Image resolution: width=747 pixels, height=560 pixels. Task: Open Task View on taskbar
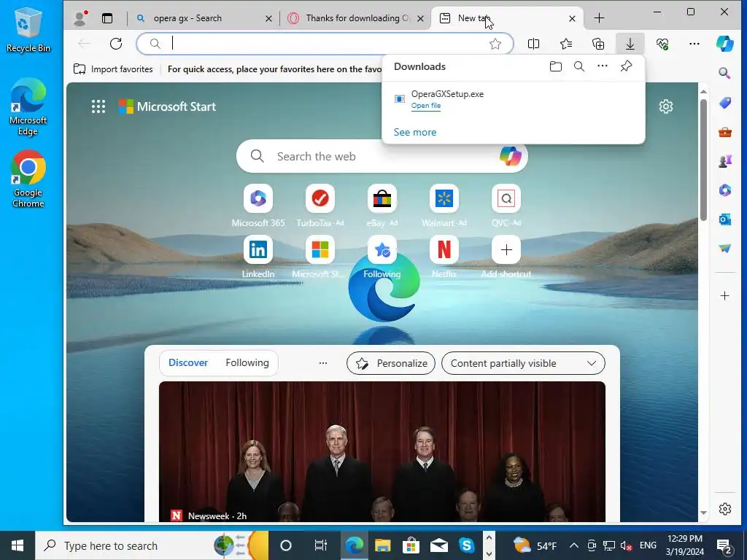[321, 545]
